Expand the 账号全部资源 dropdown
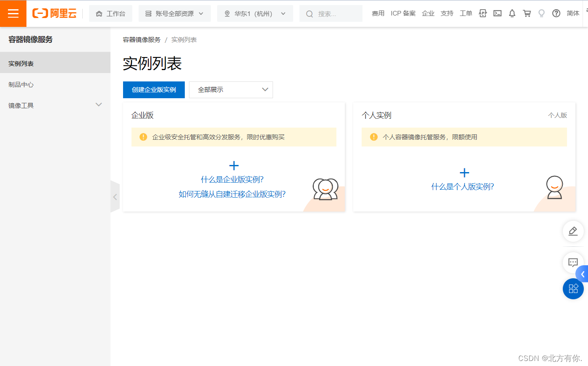 click(175, 13)
